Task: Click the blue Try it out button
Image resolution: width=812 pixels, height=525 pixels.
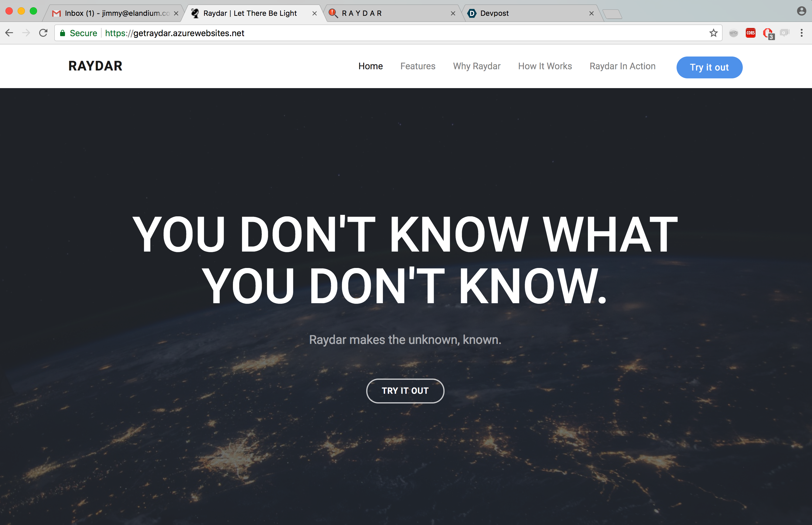Action: tap(709, 67)
